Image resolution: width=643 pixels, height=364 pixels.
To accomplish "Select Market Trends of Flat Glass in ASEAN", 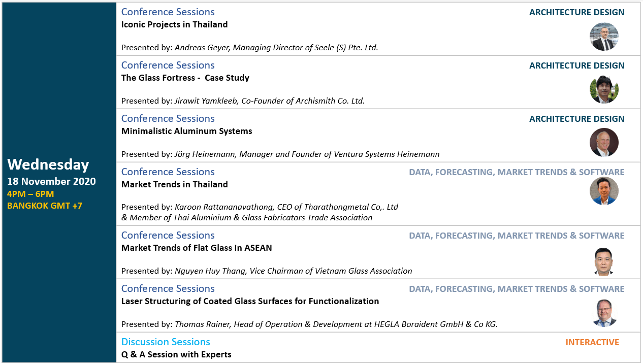I will (197, 248).
